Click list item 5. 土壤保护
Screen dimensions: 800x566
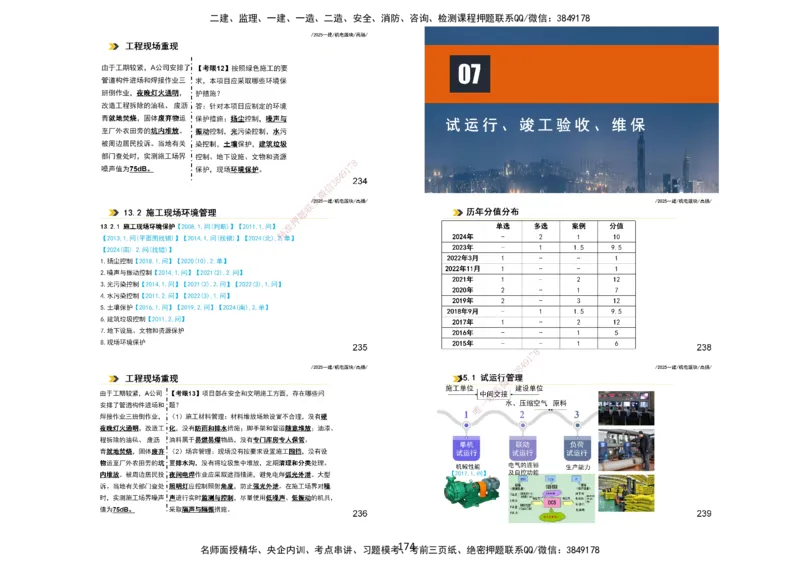click(x=116, y=308)
